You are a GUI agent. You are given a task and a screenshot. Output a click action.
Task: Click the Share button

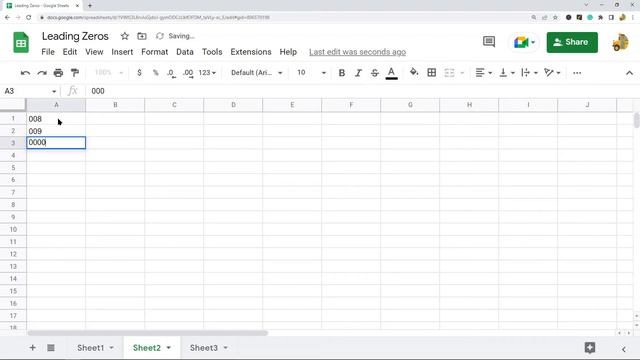pyautogui.click(x=572, y=42)
